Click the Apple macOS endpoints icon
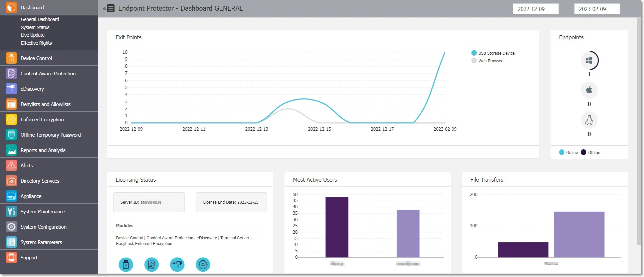Viewport: 644px width, 277px height. [x=589, y=90]
